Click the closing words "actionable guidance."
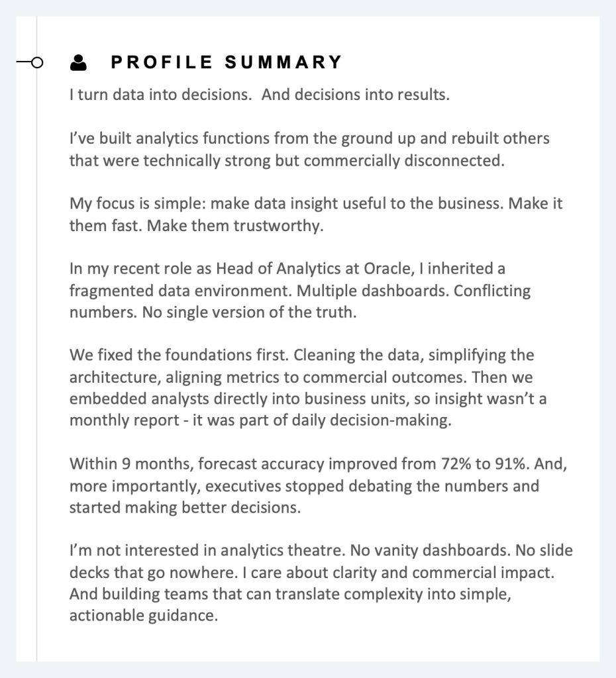The width and height of the screenshot is (616, 678). 144,616
